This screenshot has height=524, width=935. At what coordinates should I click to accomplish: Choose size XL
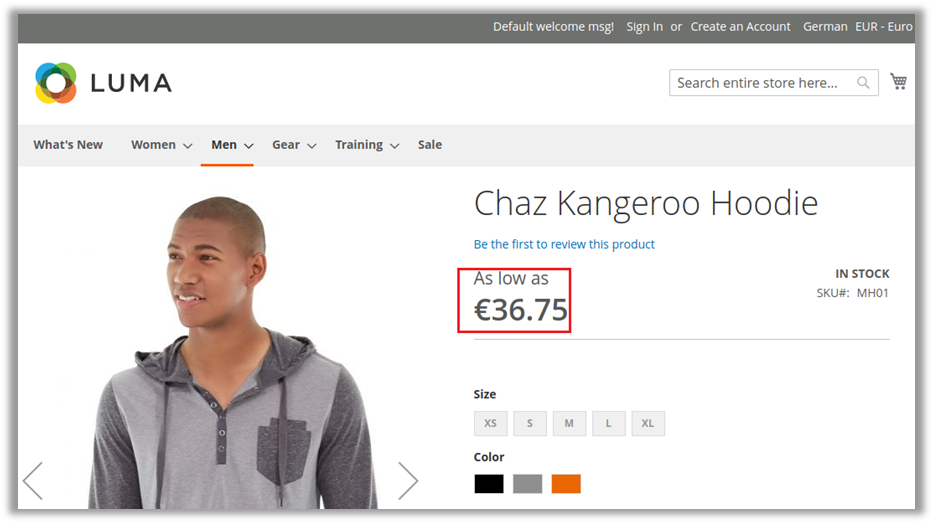[x=647, y=423]
